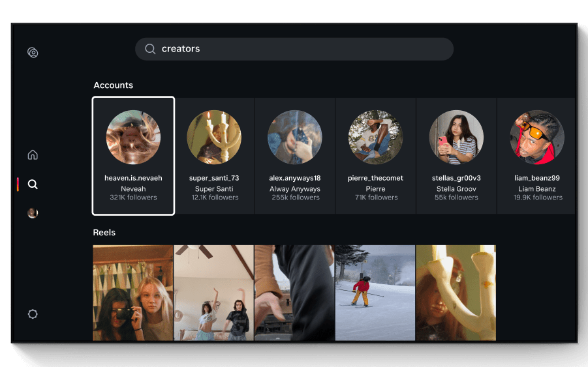Open profile avatar in left sidebar
Screen dimensions: 588x367
tap(33, 213)
